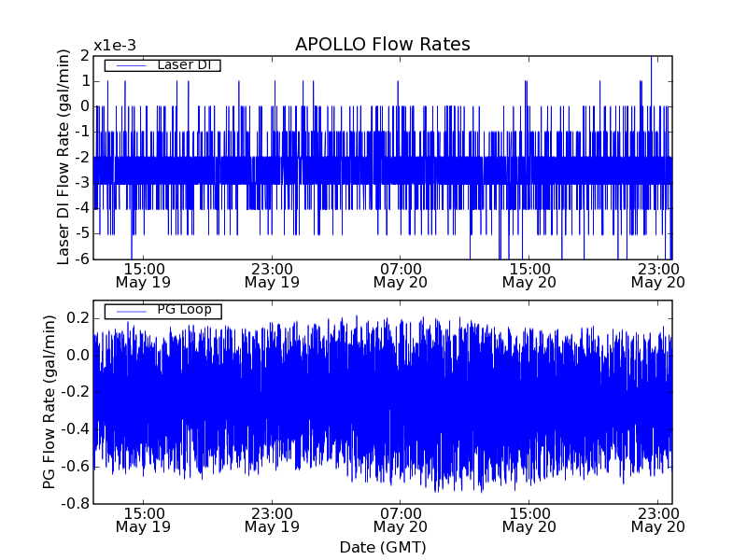Click the 2 y-axis tick on top plot
Viewport: 747px width, 560px height.
pyautogui.click(x=85, y=56)
